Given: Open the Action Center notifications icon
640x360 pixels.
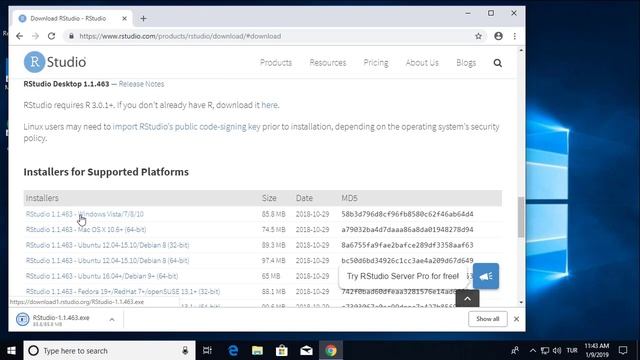Looking at the screenshot, I should pyautogui.click(x=623, y=351).
